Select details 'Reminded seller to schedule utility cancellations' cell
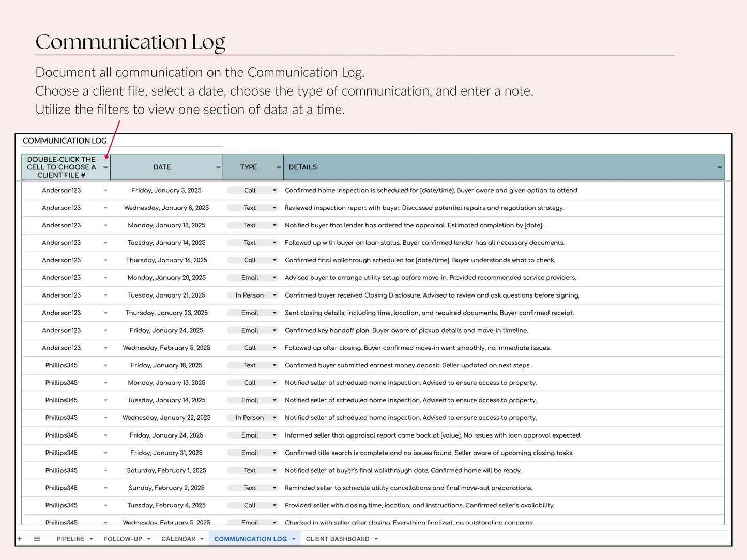Viewport: 747px width, 560px height. (504, 488)
